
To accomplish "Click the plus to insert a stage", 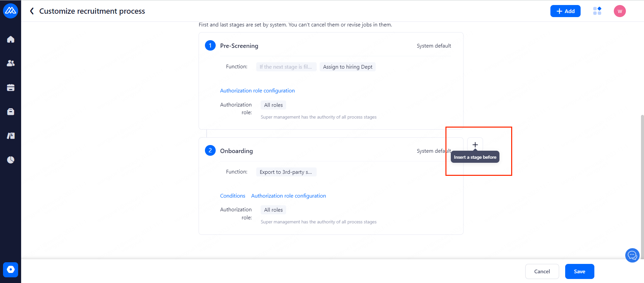I will [x=475, y=145].
